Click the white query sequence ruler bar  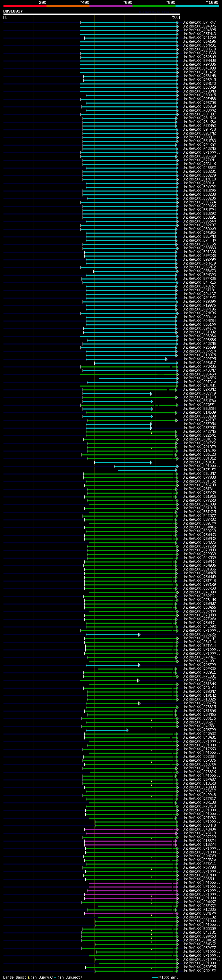(92, 15)
